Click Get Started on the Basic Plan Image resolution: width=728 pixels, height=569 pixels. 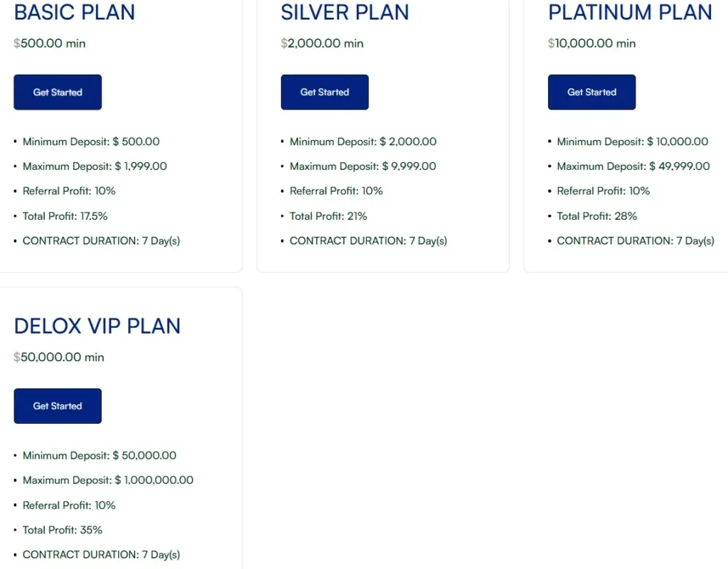click(57, 92)
